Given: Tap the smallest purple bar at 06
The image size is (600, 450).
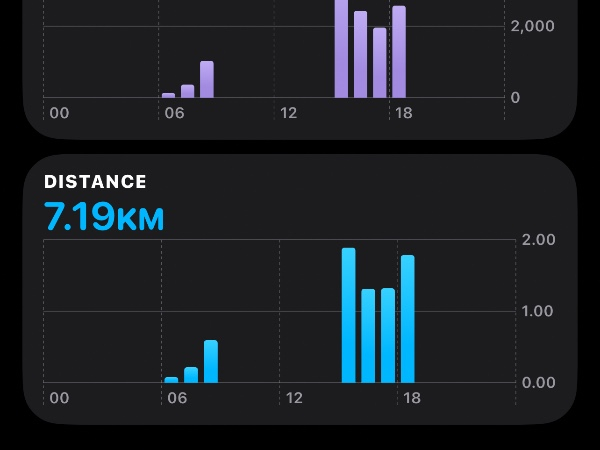Looking at the screenshot, I should click(x=168, y=95).
